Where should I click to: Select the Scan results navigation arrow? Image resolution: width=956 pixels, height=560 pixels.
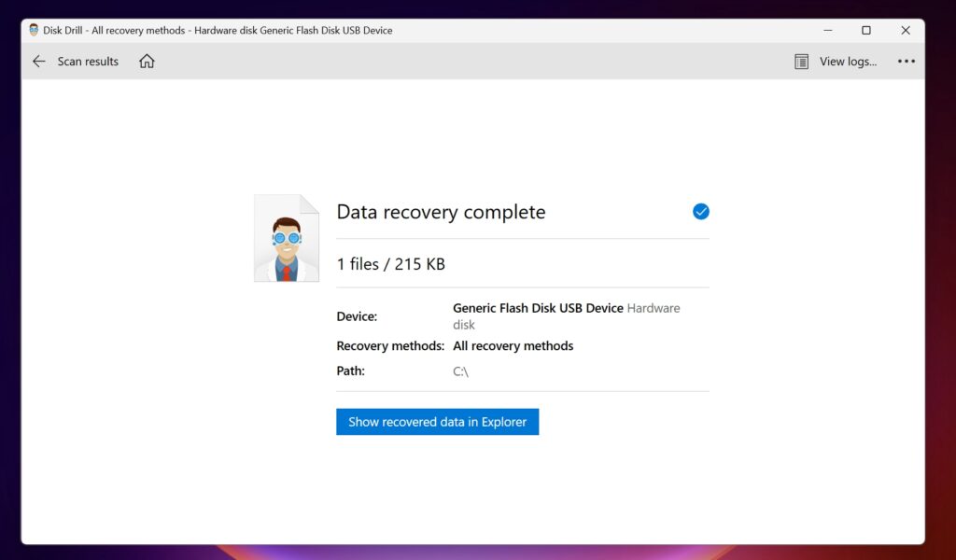pyautogui.click(x=37, y=61)
